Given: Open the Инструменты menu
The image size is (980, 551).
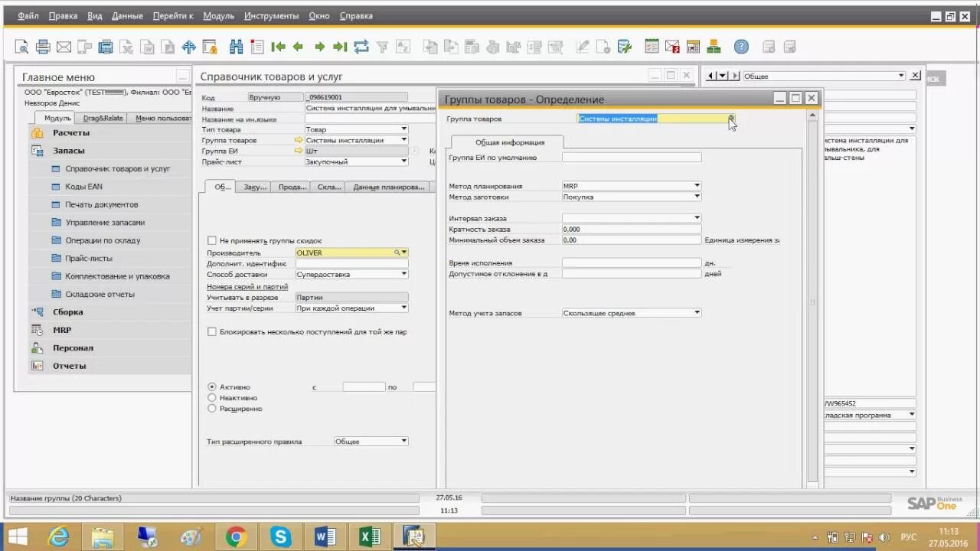Looking at the screenshot, I should click(272, 15).
